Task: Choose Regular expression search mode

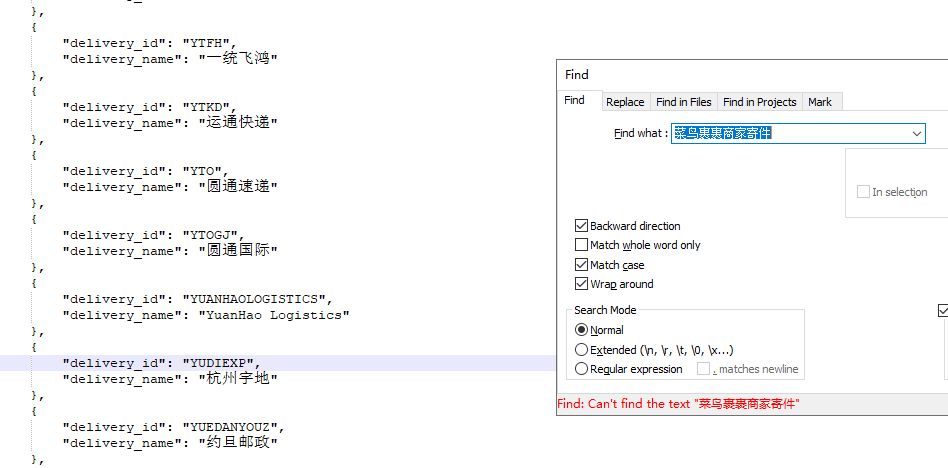Action: coord(581,369)
